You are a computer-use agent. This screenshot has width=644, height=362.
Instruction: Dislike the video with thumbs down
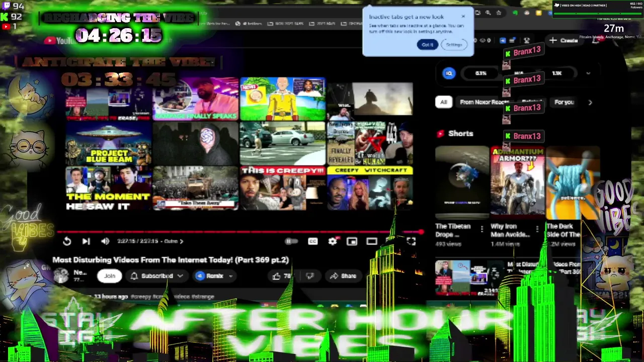[310, 276]
